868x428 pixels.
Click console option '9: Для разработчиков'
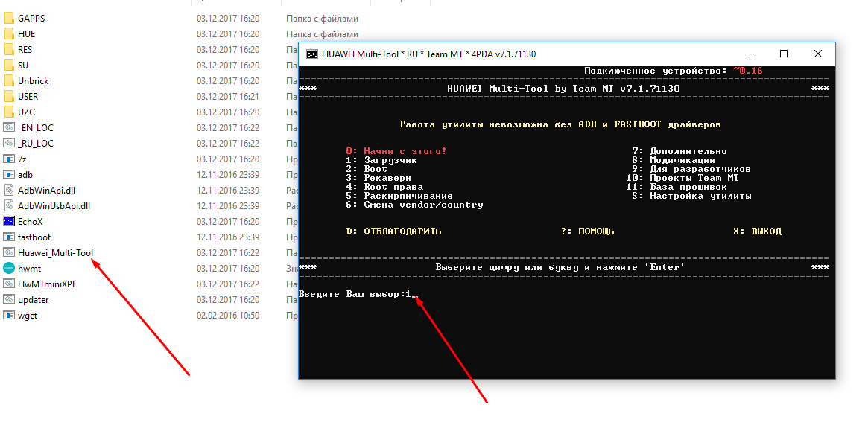tap(691, 169)
